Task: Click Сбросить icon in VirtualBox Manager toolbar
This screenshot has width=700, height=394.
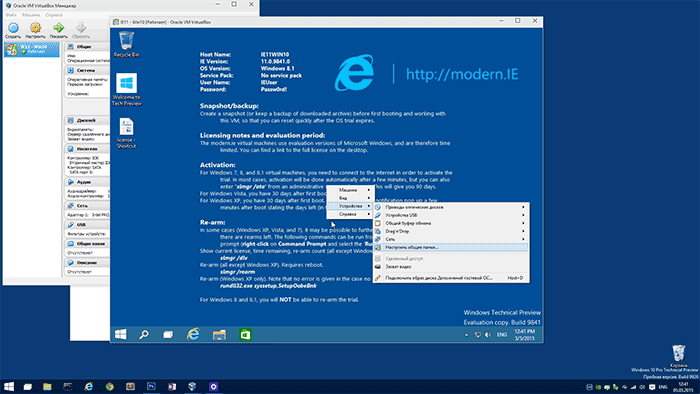Action: tap(81, 30)
